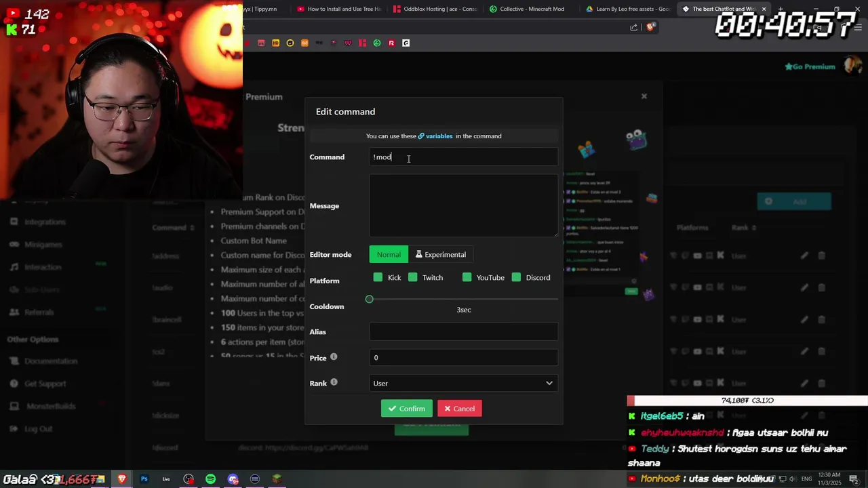Open Brave browser from the taskbar
Image resolution: width=868 pixels, height=488 pixels.
click(x=122, y=479)
